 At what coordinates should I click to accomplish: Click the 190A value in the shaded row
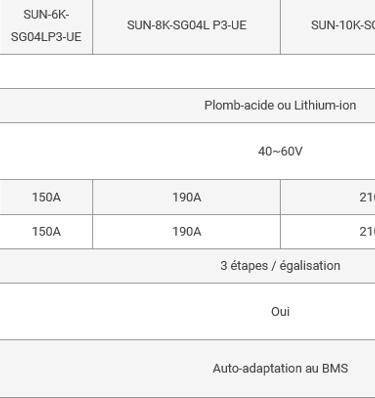(187, 197)
